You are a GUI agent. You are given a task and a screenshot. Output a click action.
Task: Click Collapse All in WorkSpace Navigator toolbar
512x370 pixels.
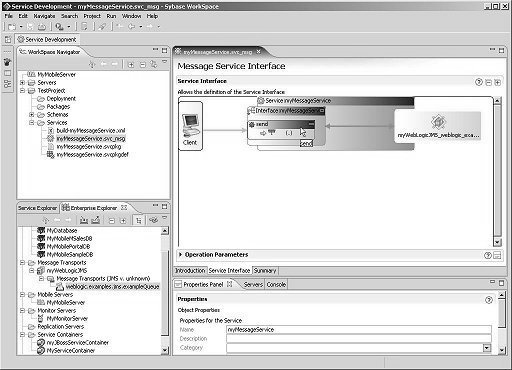(x=143, y=65)
